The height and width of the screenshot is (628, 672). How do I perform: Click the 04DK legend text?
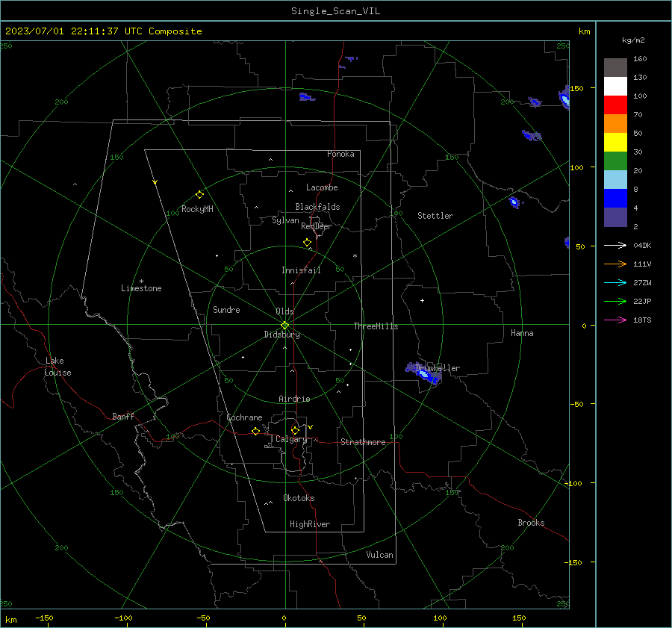coord(642,245)
